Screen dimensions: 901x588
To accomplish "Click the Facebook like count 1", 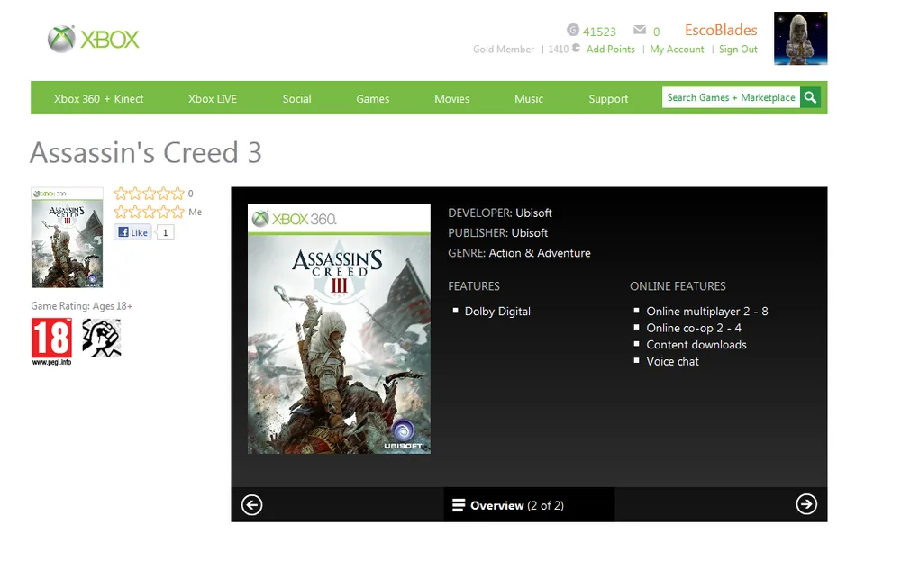I will pyautogui.click(x=166, y=232).
